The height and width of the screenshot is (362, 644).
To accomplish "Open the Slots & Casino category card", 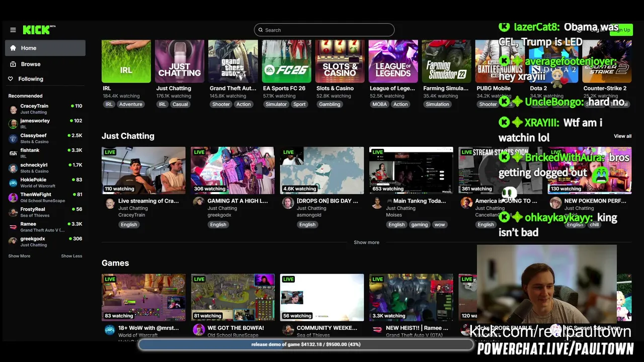I will 340,61.
